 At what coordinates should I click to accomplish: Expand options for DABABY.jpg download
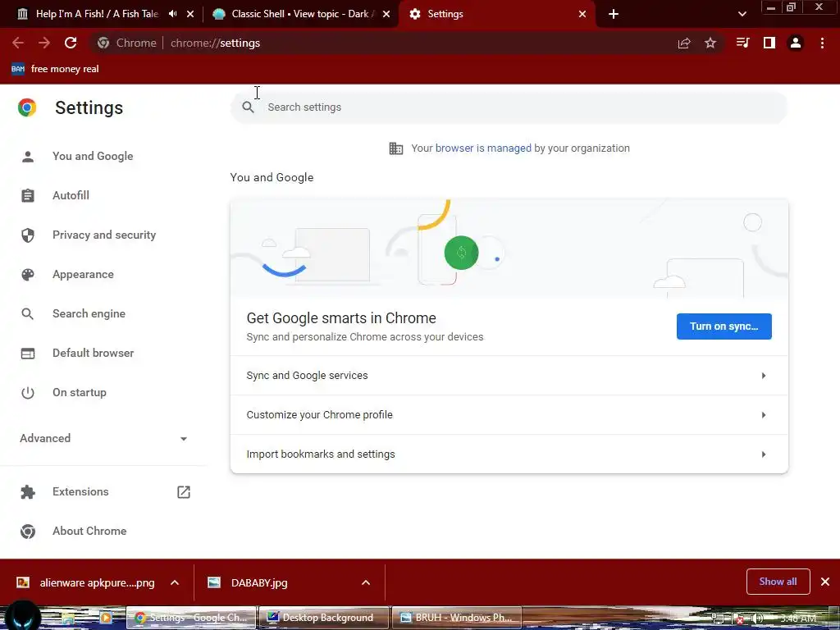pyautogui.click(x=366, y=583)
